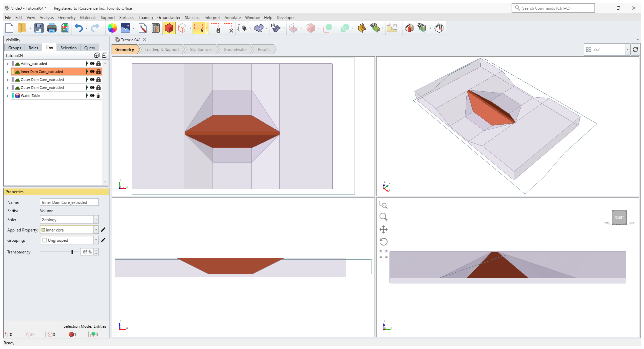Create a new file with the blank page icon
Viewport: 644px width, 349px height.
pos(9,28)
